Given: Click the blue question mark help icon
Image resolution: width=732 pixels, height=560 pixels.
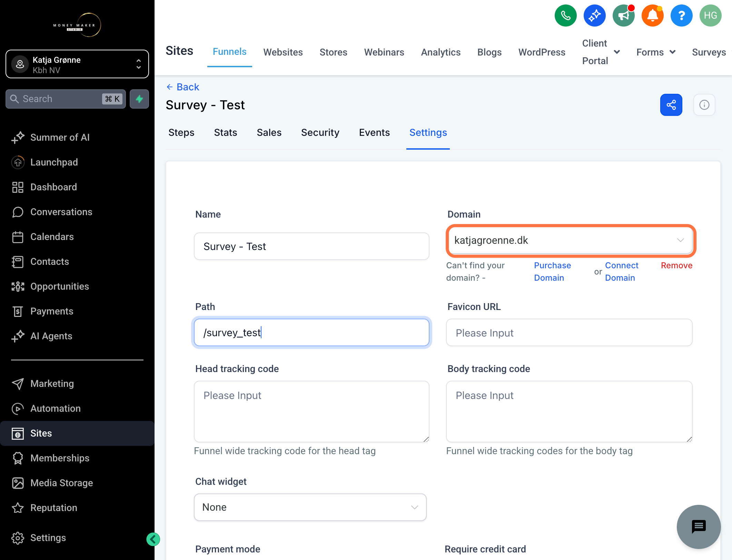Looking at the screenshot, I should [681, 16].
